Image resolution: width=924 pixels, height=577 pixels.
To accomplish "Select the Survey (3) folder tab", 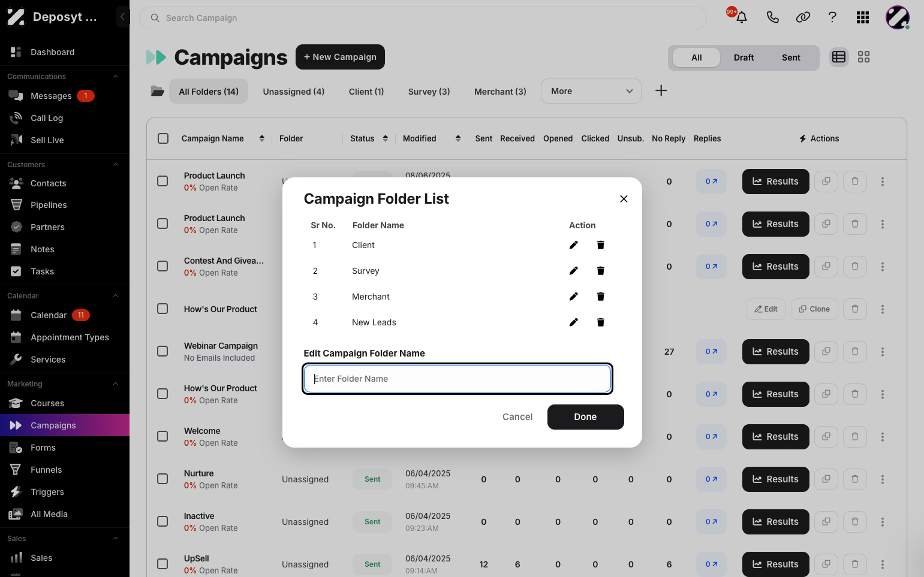I will [429, 92].
